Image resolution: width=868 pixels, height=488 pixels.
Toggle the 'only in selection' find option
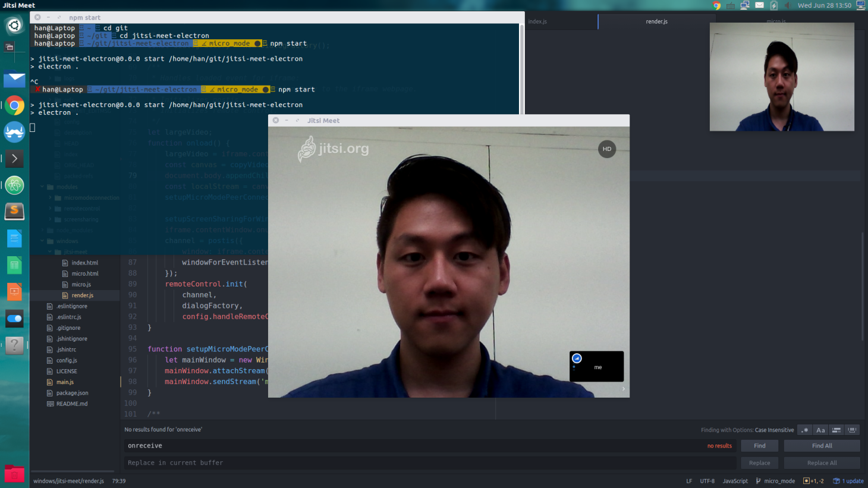[x=836, y=430]
